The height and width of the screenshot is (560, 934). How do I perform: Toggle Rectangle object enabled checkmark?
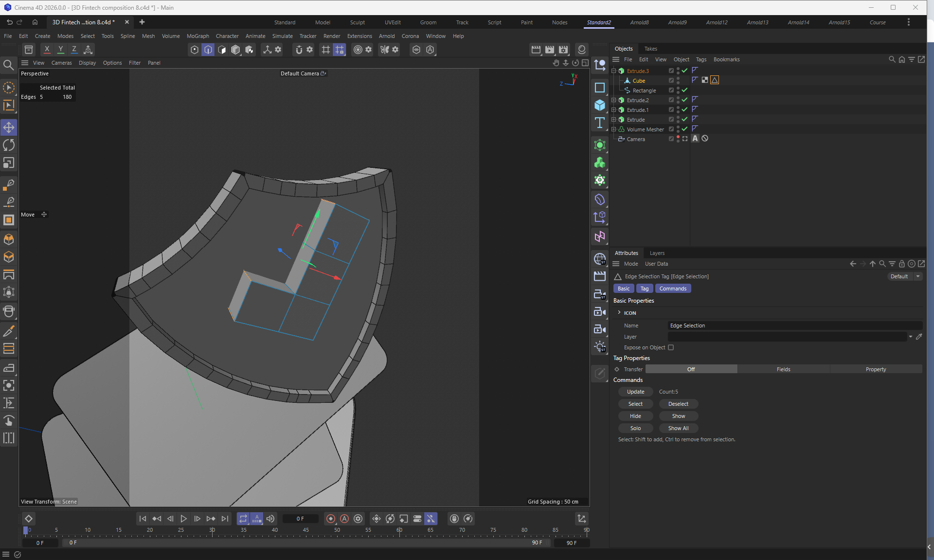click(684, 90)
